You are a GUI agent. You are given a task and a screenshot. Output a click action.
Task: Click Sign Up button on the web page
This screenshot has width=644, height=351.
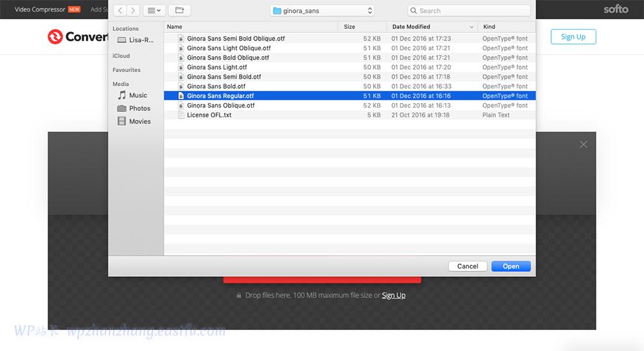(x=573, y=37)
